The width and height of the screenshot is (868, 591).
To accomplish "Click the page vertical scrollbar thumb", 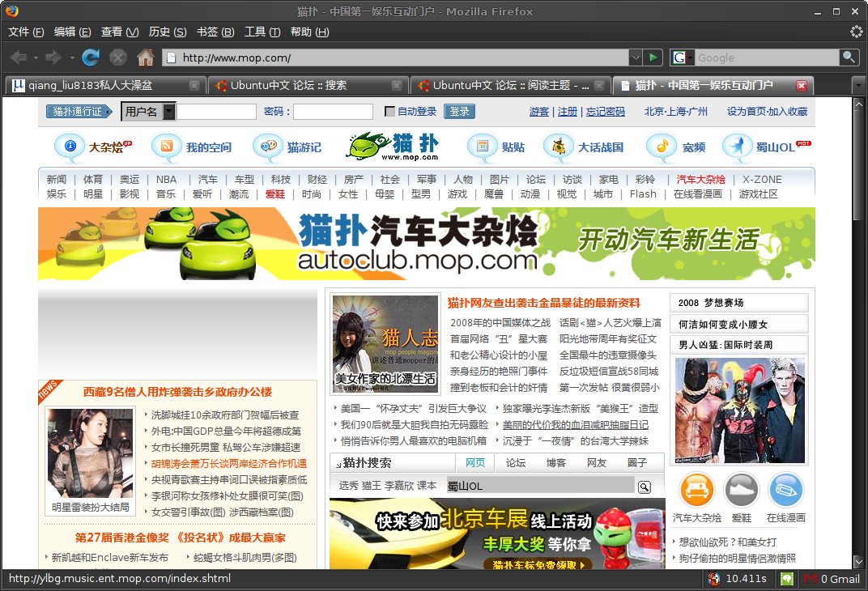I will click(x=858, y=165).
